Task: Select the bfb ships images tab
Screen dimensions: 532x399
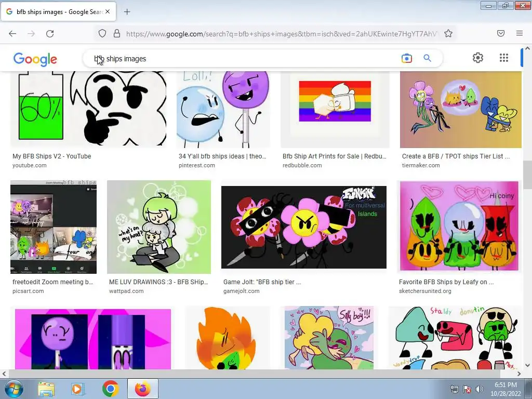Action: coord(58,11)
